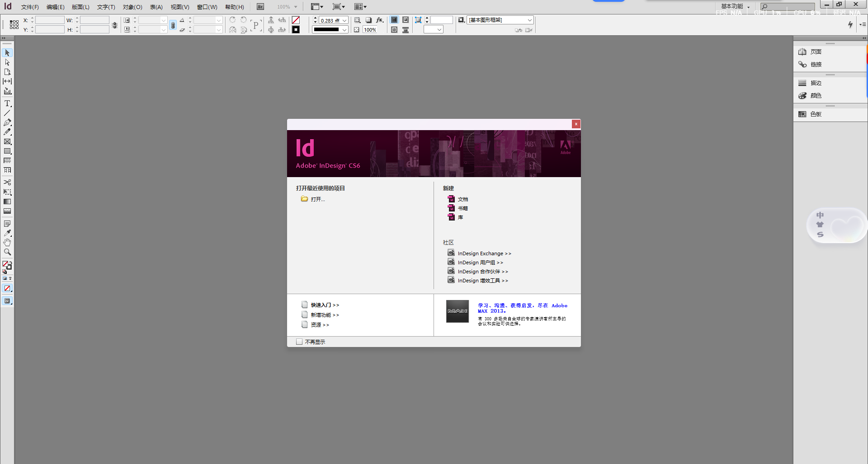Open the stroke type dropdown
Image resolution: width=868 pixels, height=464 pixels.
click(344, 29)
